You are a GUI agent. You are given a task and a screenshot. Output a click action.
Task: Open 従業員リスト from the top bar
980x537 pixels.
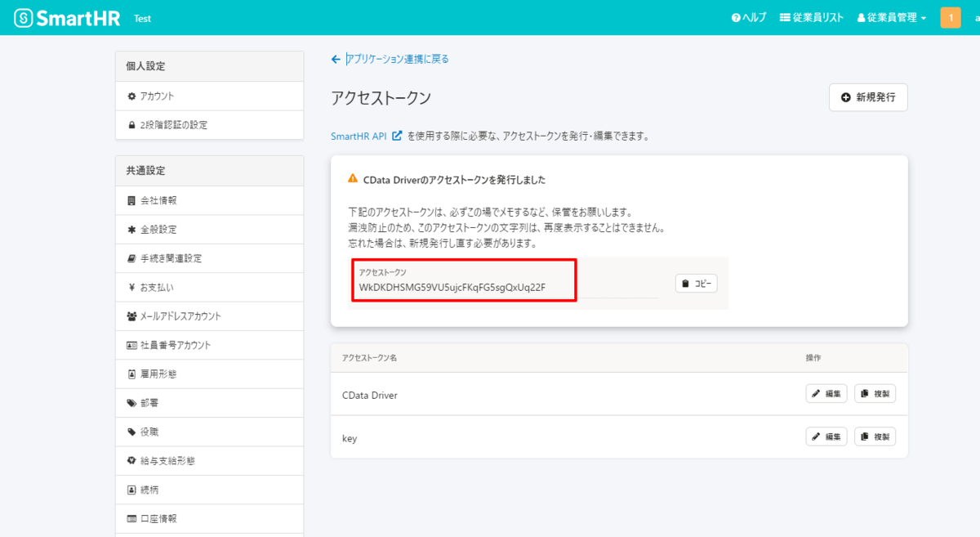point(812,18)
